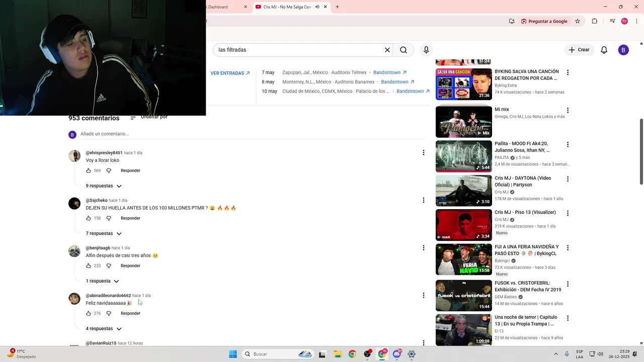Dislike the 'Voy a llorar loko' comment
Viewport: 644px width, 362px height.
(x=109, y=170)
